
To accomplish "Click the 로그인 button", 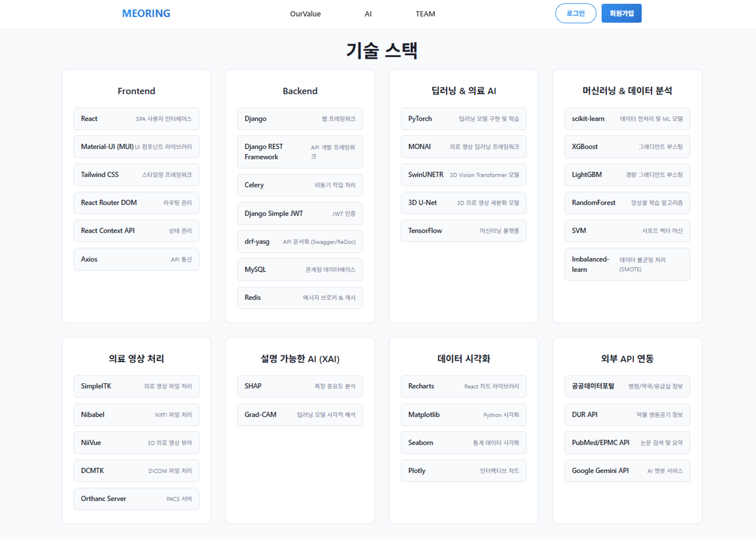I will point(575,14).
